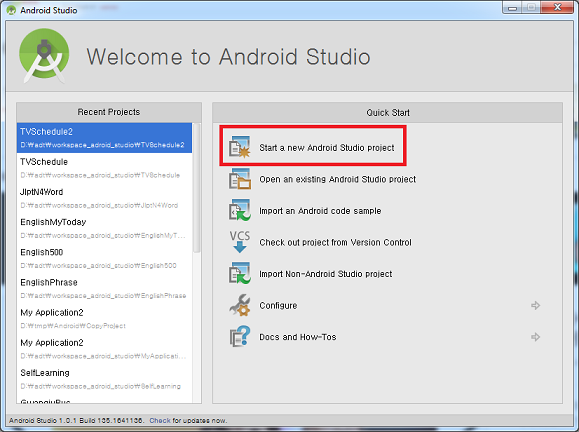Screen dimensions: 579x432
Task: Open recent project TVSchedule
Action: coord(105,168)
